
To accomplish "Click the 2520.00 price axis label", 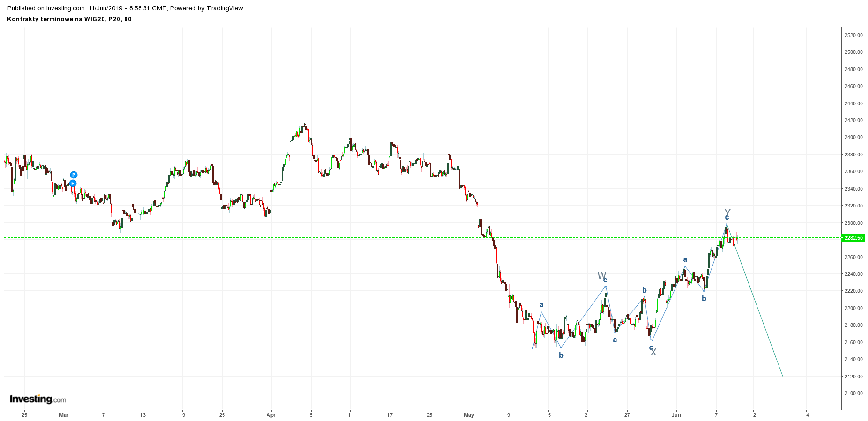I will pos(853,35).
